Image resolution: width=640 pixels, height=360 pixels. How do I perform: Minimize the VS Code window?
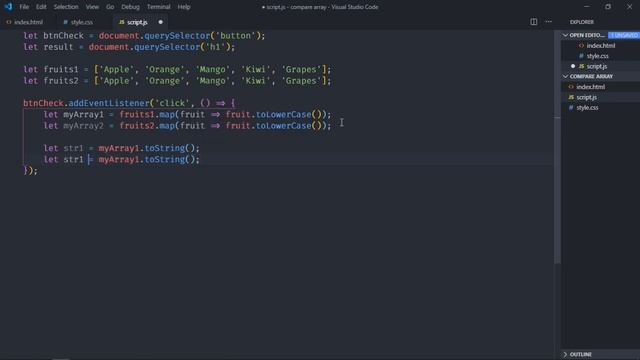point(587,7)
